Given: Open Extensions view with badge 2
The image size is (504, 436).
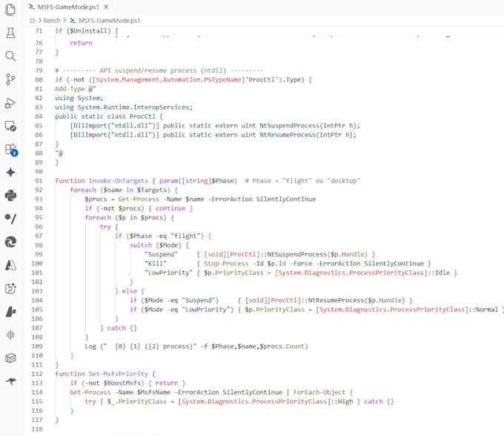Looking at the screenshot, I should (11, 150).
